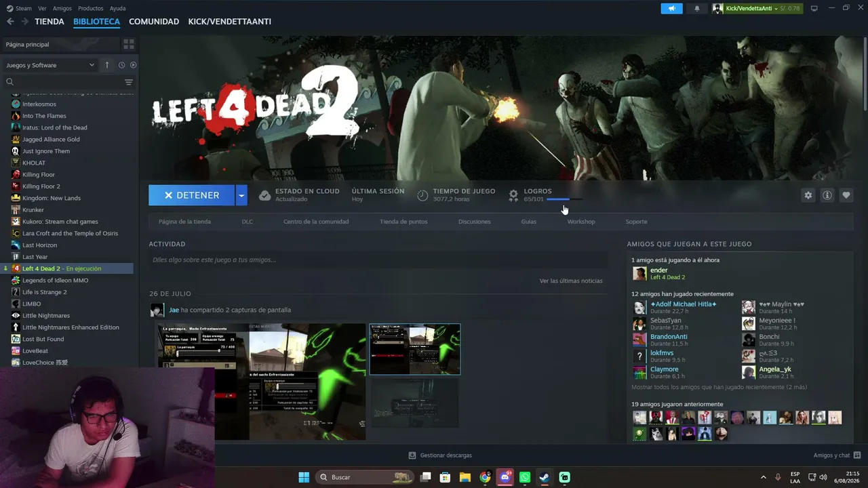Screen dimensions: 868x488
Task: Open the Workshop game tab
Action: [581, 222]
